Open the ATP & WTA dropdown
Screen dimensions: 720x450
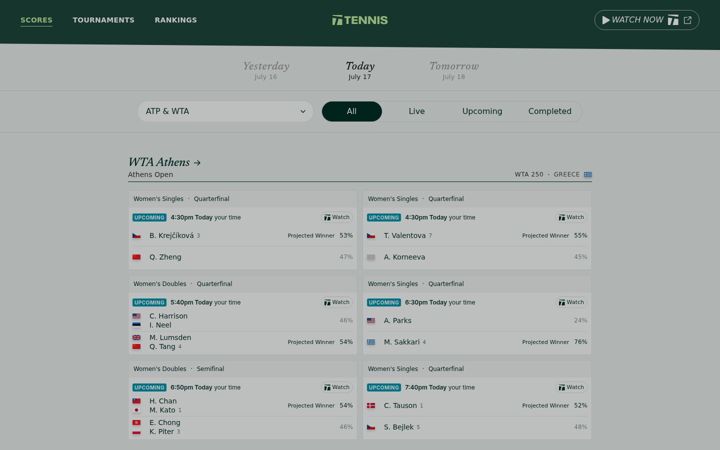pyautogui.click(x=225, y=112)
